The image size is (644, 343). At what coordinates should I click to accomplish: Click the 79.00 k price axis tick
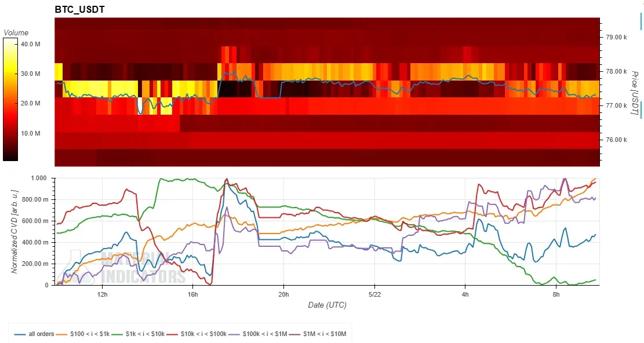(617, 37)
